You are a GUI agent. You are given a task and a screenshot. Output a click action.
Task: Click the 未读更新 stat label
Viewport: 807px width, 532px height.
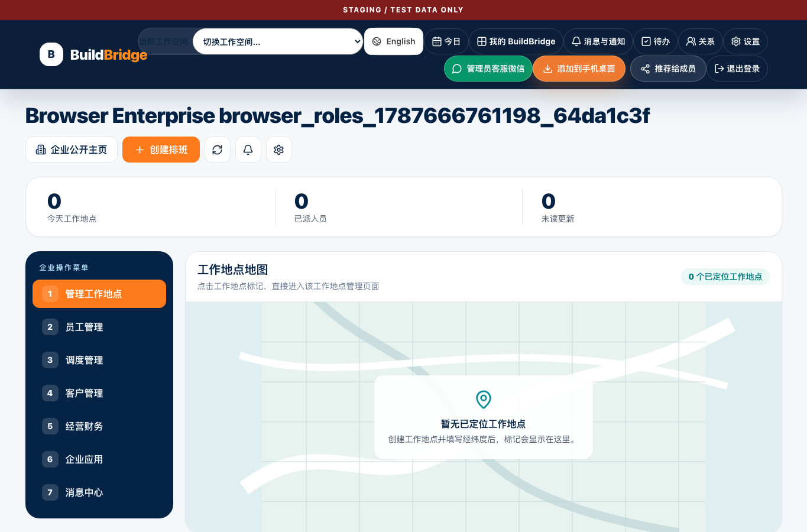point(558,219)
